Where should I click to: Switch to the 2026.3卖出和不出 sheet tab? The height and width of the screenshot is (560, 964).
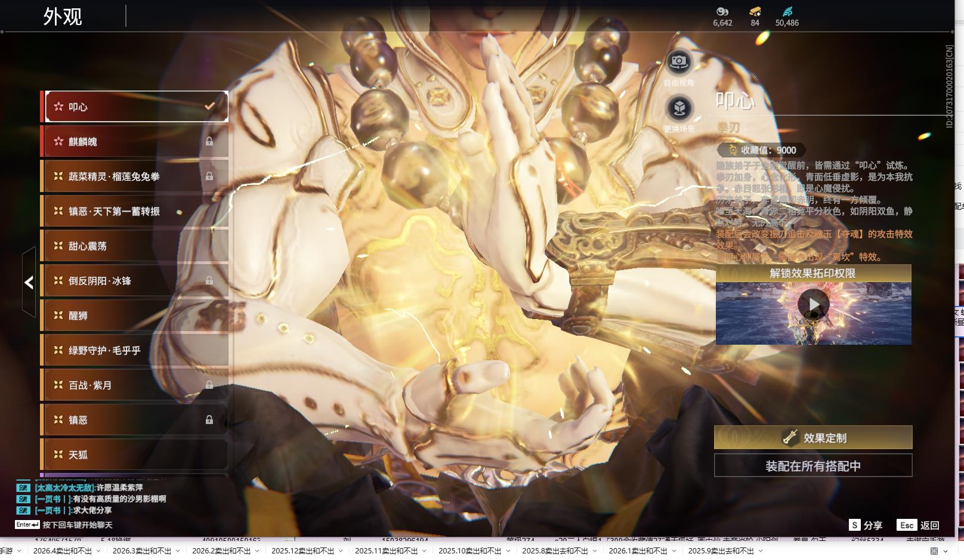(x=141, y=551)
